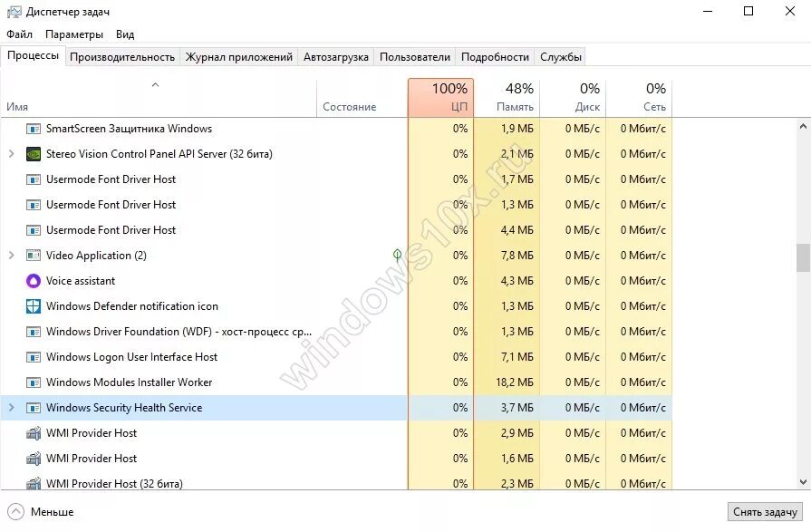Click the Windows Modules Installer Worker icon
811x532 pixels.
coord(34,382)
